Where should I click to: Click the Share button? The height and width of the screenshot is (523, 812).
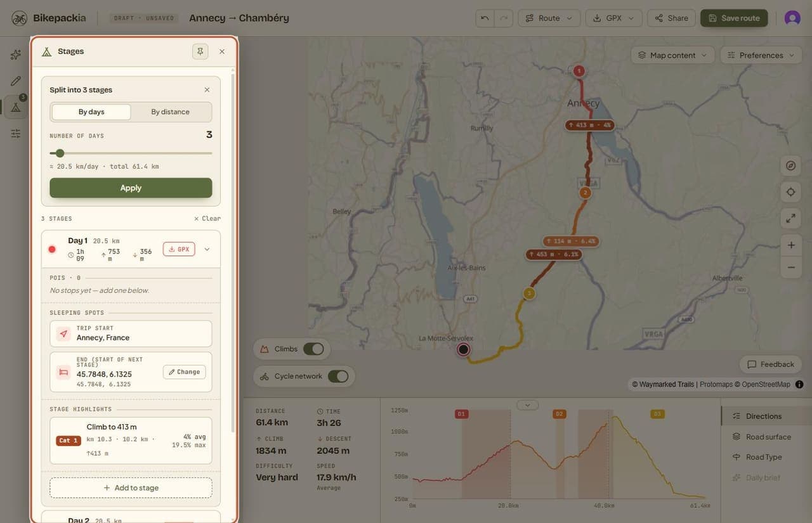pos(671,18)
